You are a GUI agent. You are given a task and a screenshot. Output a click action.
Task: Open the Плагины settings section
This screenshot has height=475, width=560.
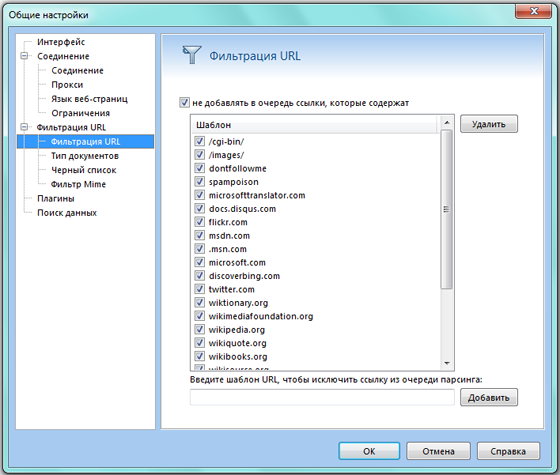pyautogui.click(x=56, y=199)
